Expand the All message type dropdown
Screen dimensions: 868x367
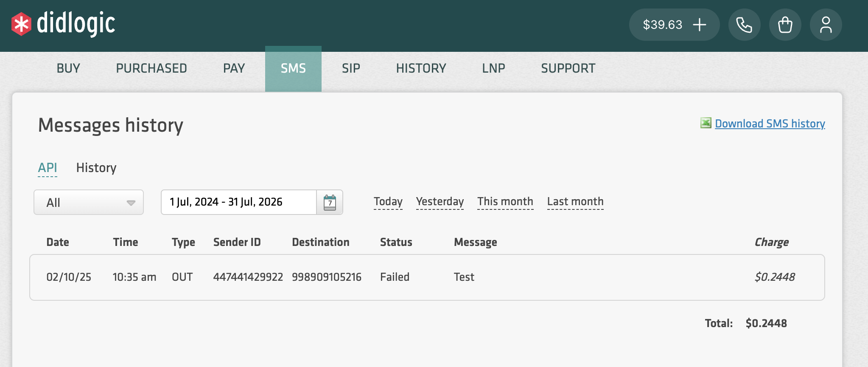(89, 202)
